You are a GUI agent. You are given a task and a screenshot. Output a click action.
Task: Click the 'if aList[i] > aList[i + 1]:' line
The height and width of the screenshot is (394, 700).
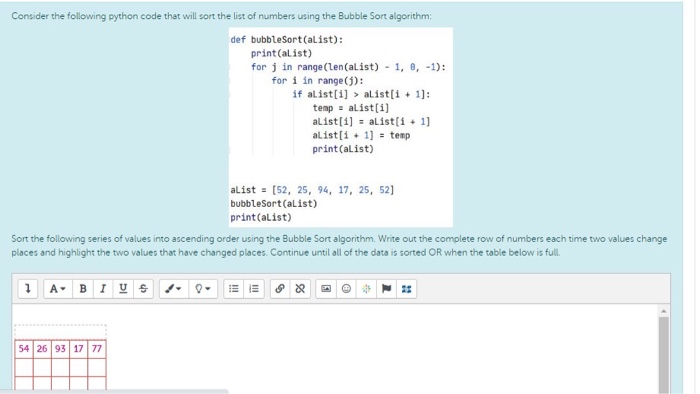pos(361,94)
